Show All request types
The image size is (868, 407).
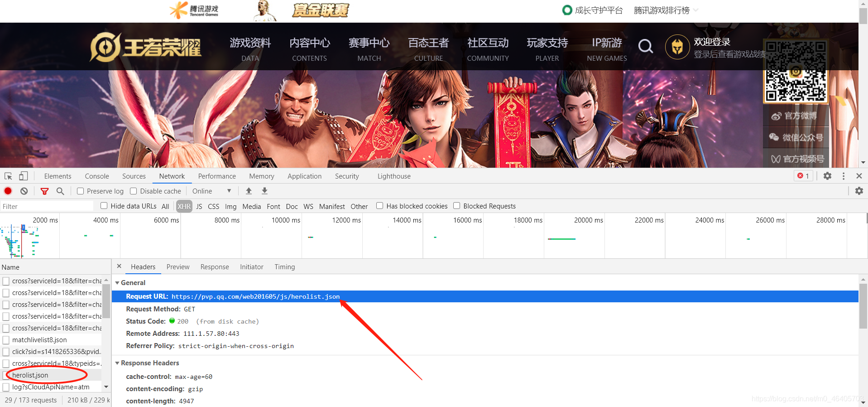(x=165, y=206)
